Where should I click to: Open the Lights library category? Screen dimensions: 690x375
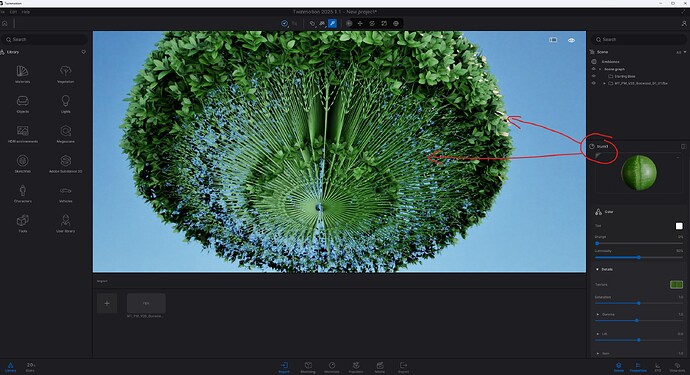pos(65,103)
